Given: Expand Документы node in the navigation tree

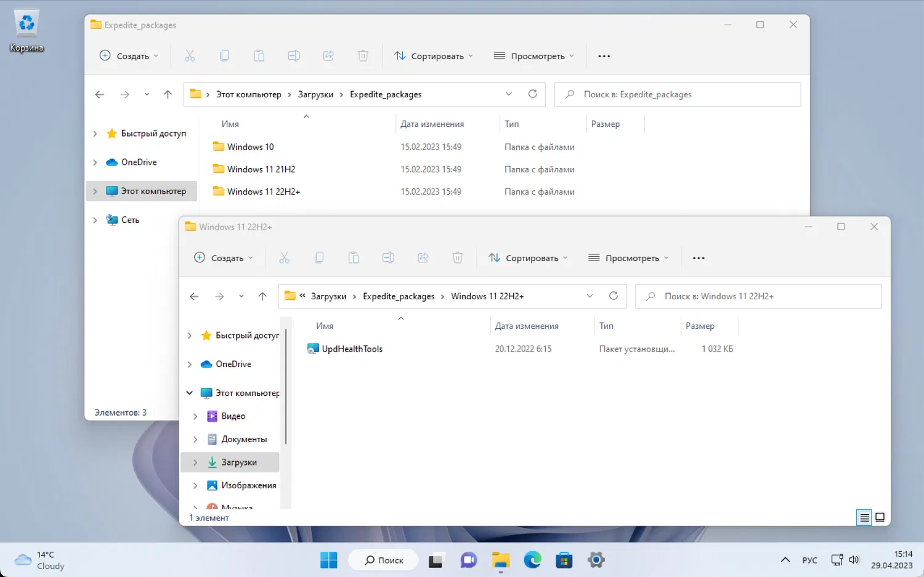Looking at the screenshot, I should click(195, 439).
